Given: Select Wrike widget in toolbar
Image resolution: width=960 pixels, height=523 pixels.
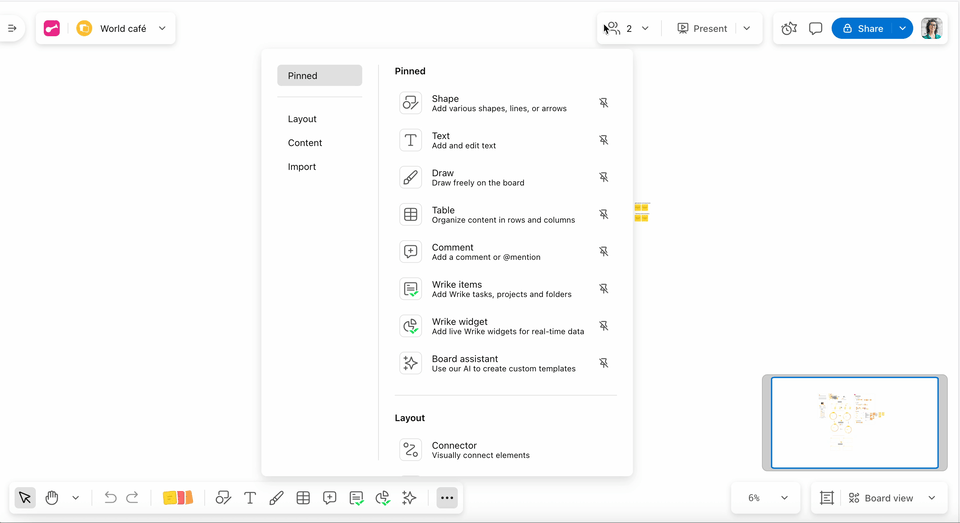Looking at the screenshot, I should pos(383,498).
